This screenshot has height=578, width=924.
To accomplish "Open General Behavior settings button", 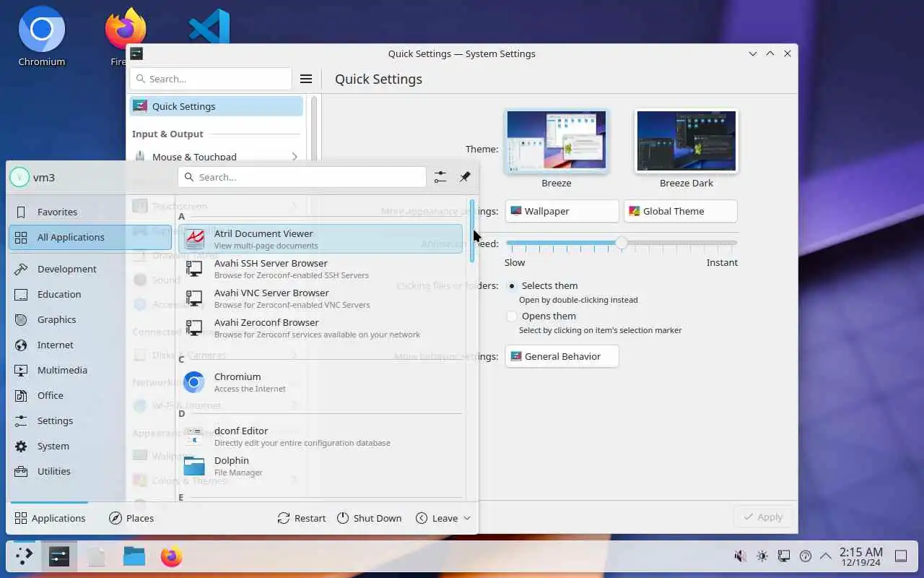I will (562, 356).
